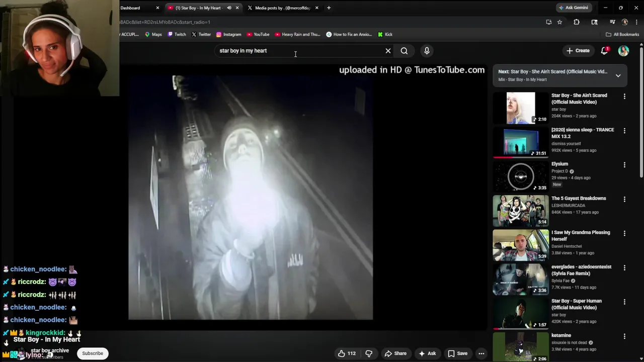Open options for everglades remix video

click(x=624, y=267)
